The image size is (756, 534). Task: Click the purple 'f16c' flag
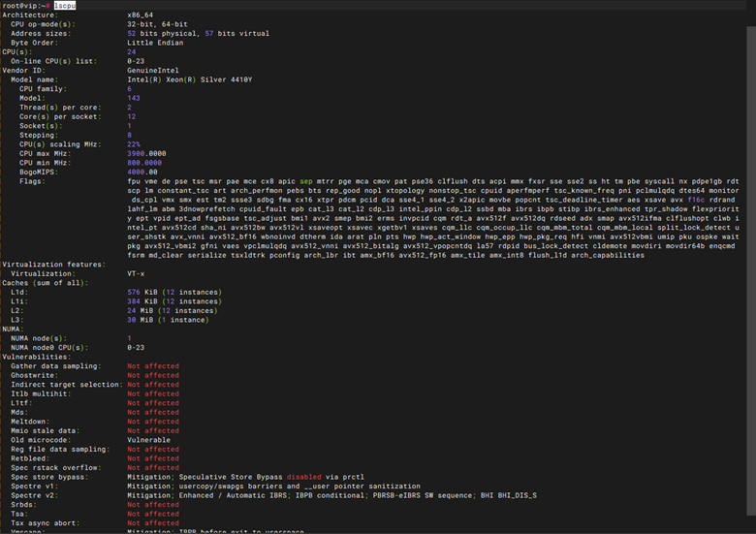(696, 200)
